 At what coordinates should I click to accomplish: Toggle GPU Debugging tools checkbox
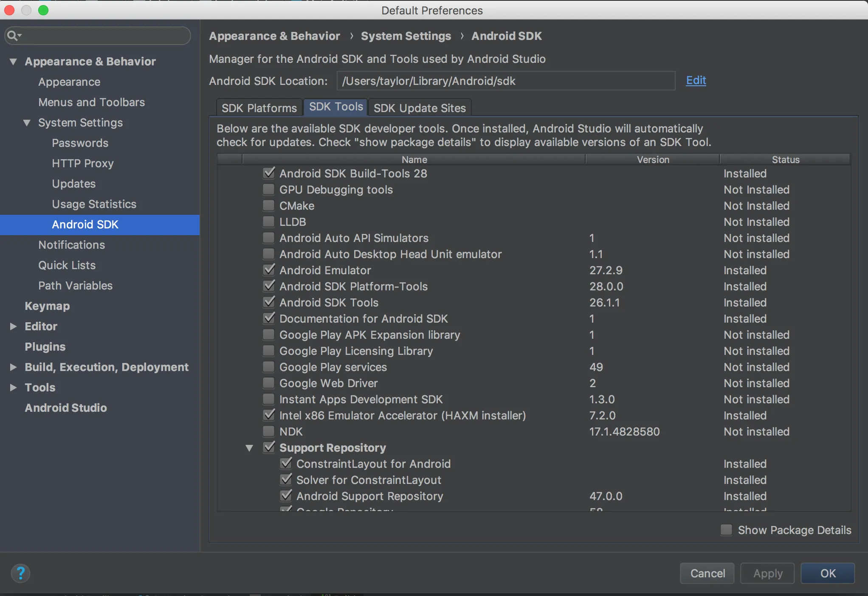pyautogui.click(x=268, y=189)
